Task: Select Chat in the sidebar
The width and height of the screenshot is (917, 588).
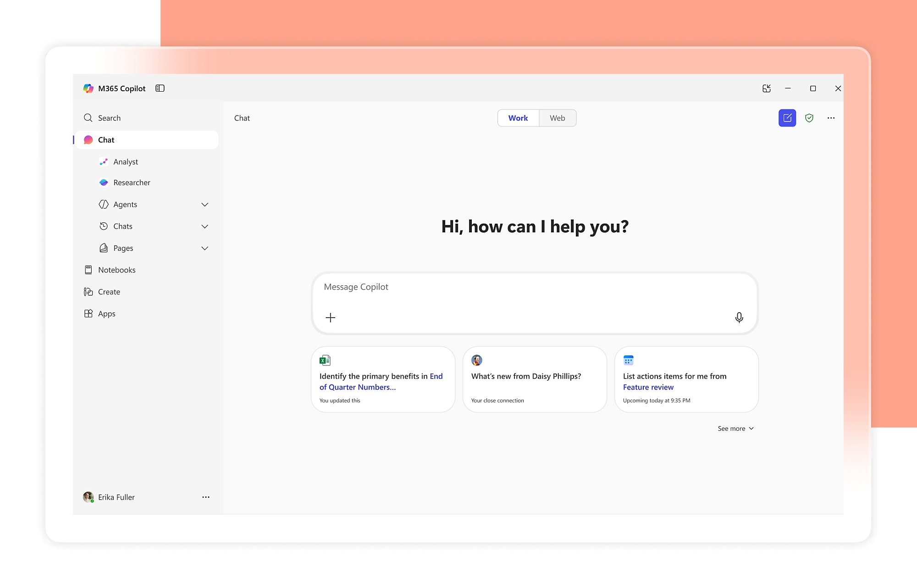Action: click(106, 140)
